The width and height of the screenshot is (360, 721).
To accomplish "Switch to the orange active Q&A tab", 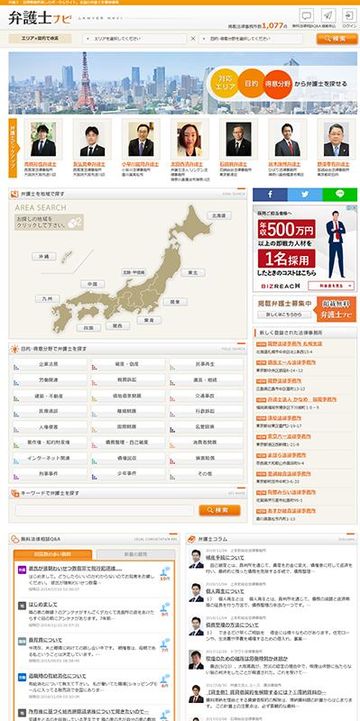I will [52, 555].
